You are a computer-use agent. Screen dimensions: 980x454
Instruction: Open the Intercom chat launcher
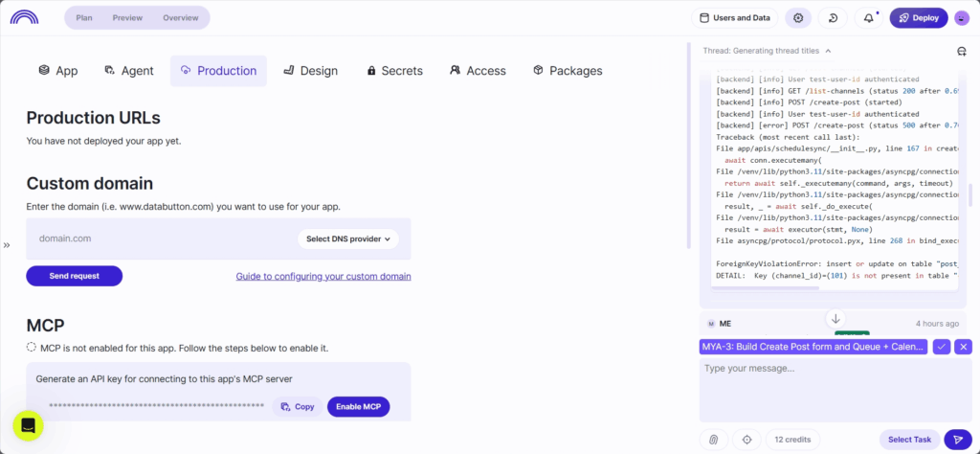point(28,424)
